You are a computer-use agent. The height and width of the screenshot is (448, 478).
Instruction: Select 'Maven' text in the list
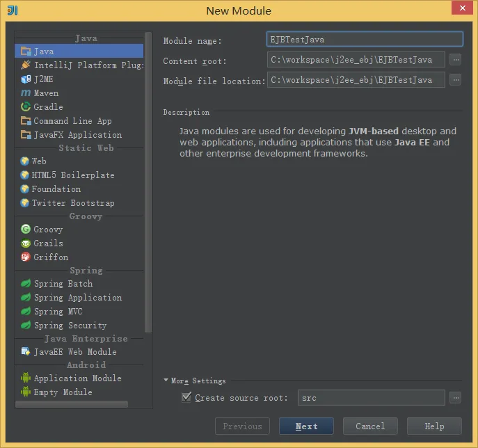coord(46,93)
